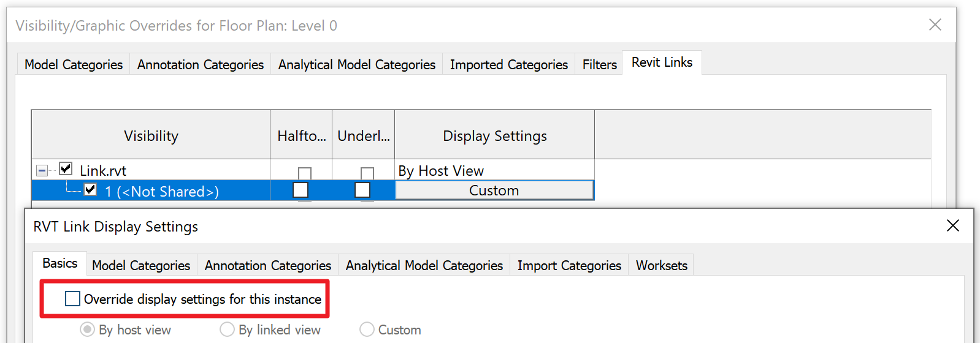Switch to the Model Categories tab in overrides
Image resolution: width=980 pixels, height=343 pixels.
coord(74,64)
